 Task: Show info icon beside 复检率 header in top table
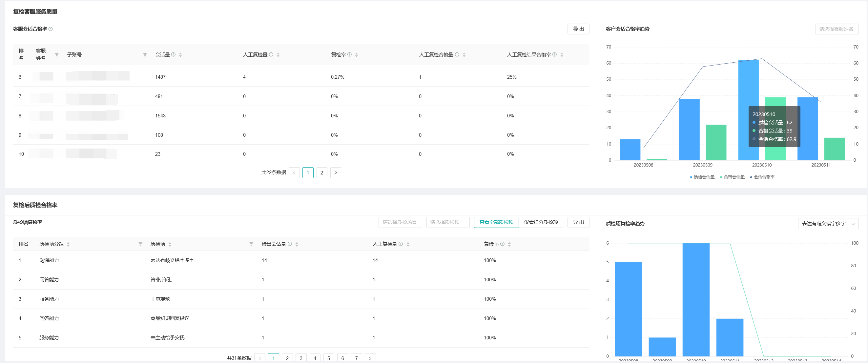click(349, 54)
